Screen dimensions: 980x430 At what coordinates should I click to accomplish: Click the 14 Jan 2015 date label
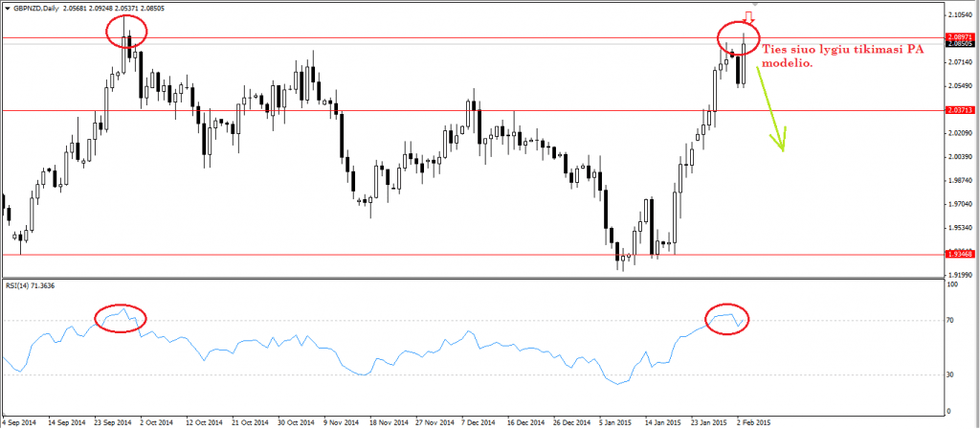click(x=664, y=422)
